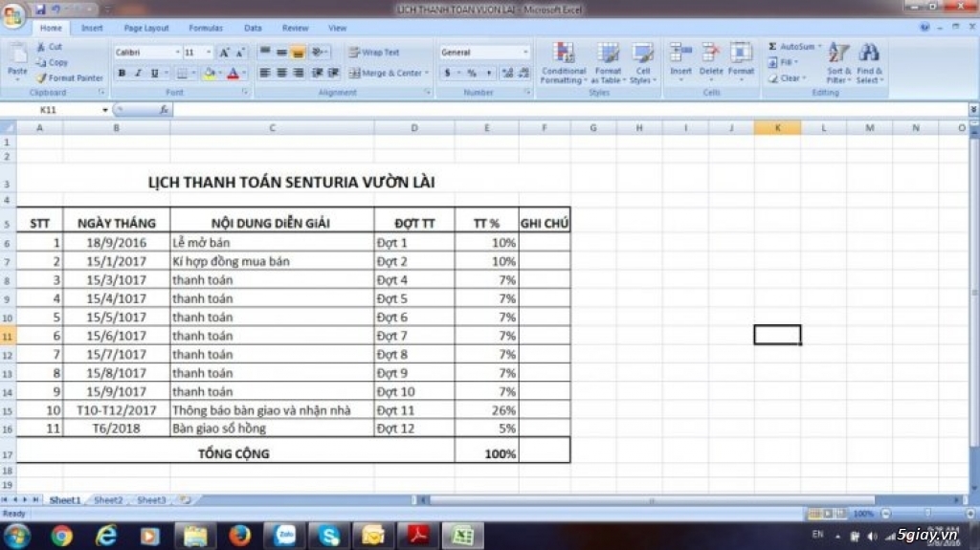Open the Format cells dropdown
Viewport: 980px width, 550px height.
[742, 63]
